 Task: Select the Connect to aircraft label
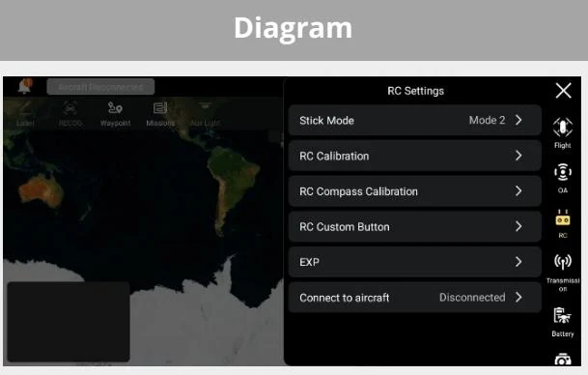345,298
